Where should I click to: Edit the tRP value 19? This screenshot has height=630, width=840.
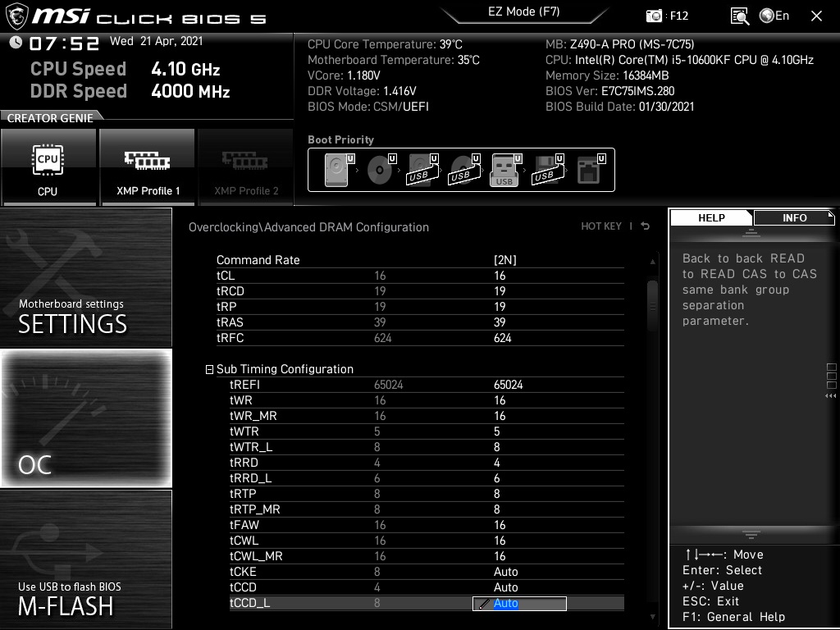tap(500, 307)
